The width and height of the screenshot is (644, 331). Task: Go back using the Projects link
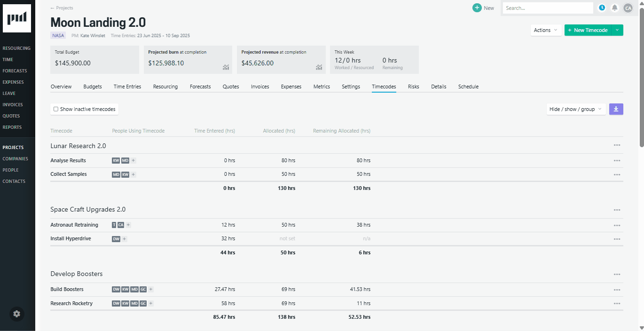coord(62,8)
